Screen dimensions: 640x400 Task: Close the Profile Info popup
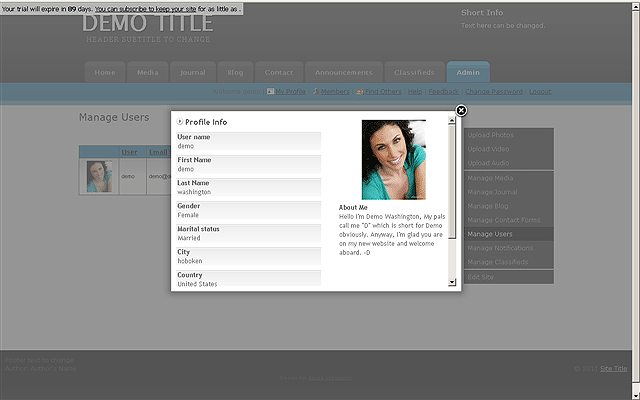(x=461, y=110)
